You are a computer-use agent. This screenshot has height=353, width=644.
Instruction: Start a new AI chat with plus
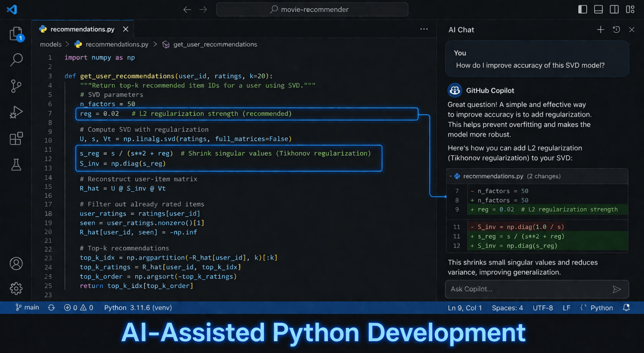coord(600,29)
